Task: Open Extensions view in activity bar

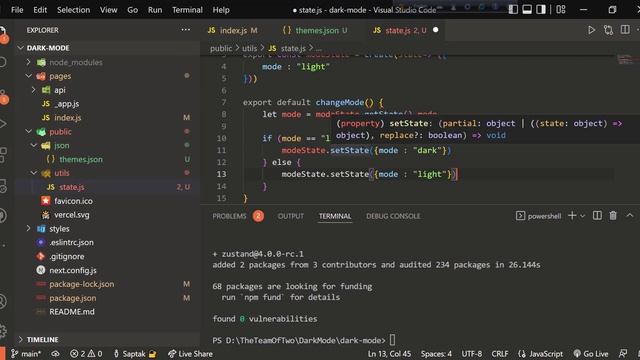Action: tap(3, 155)
